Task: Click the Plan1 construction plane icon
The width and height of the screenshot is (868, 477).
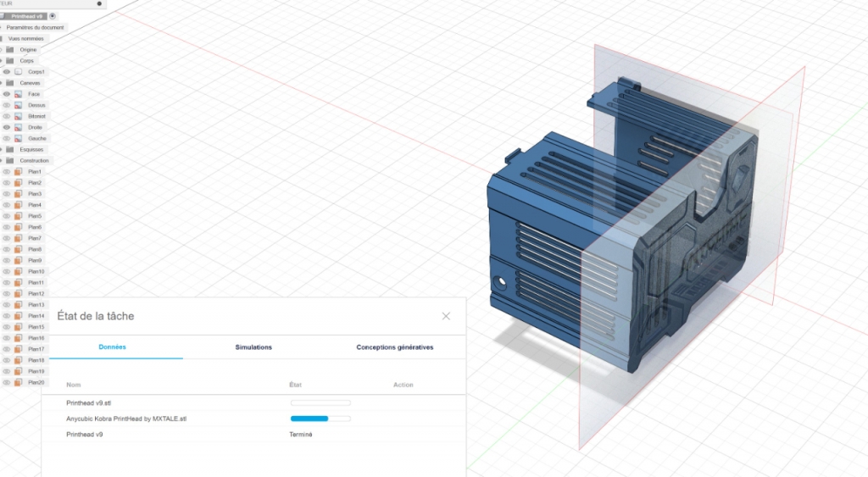Action: pos(19,171)
